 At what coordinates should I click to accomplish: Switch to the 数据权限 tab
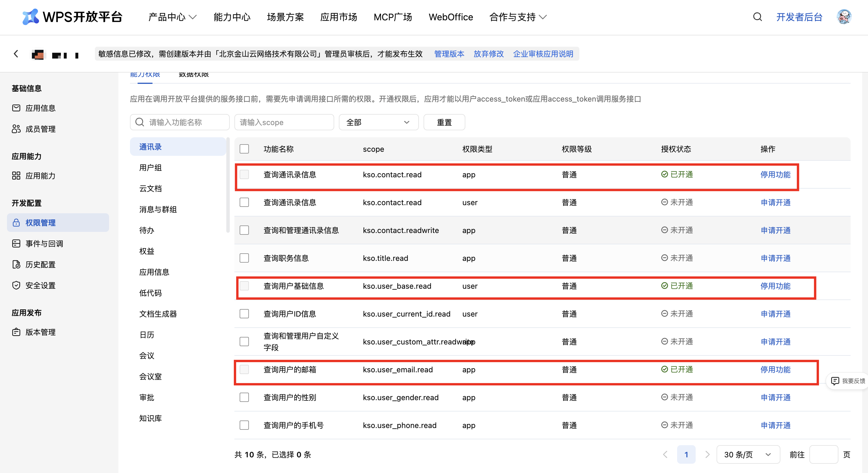[194, 75]
